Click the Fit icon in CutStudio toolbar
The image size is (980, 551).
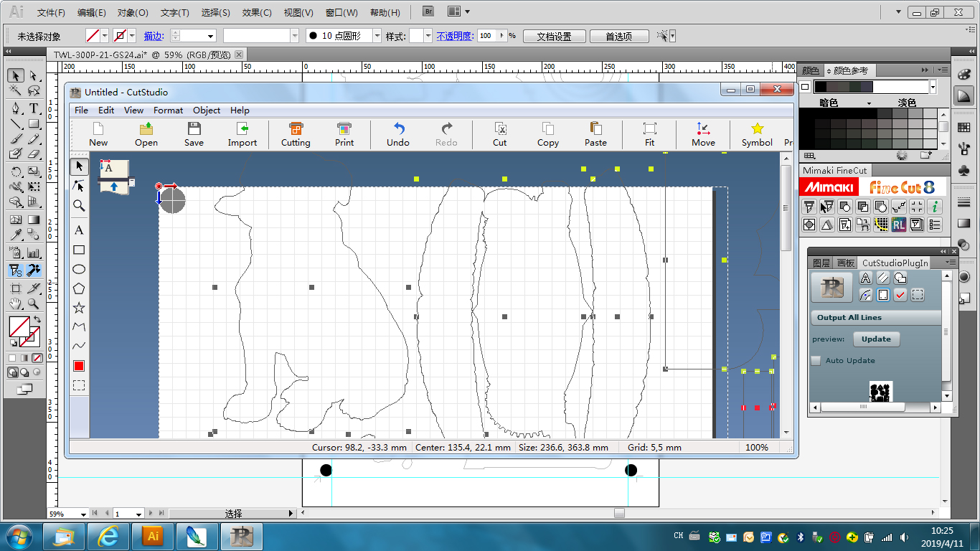pyautogui.click(x=649, y=133)
